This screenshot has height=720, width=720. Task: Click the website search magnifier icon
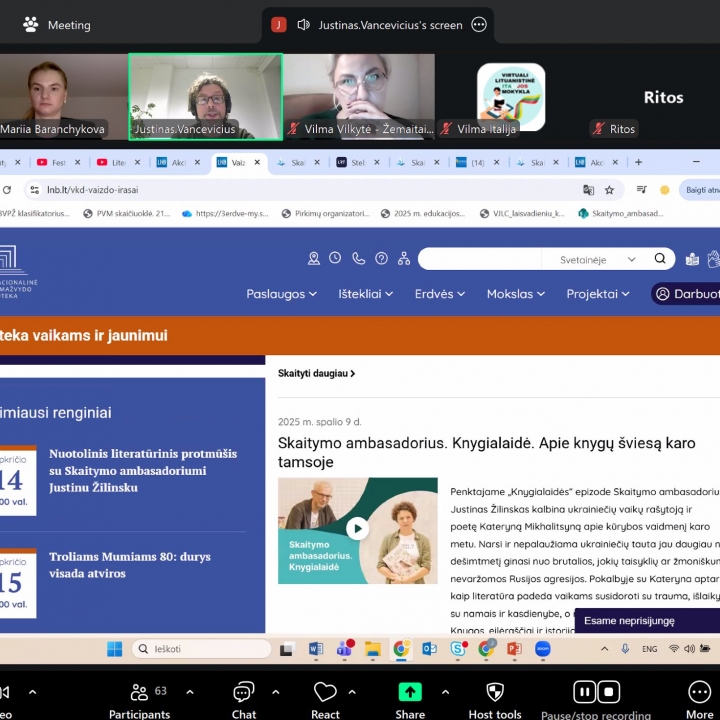point(660,259)
